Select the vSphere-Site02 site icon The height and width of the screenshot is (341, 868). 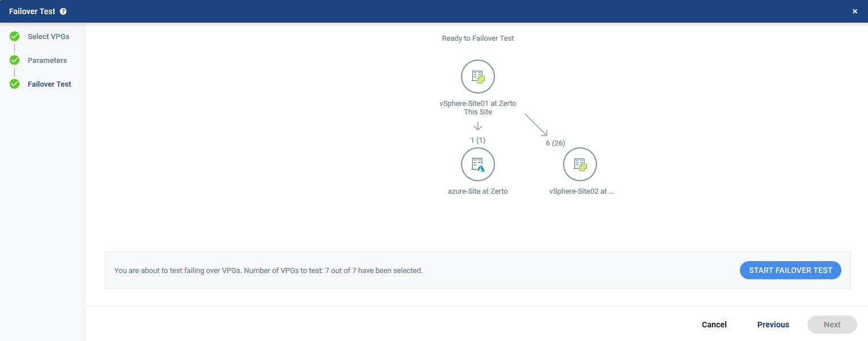point(579,164)
